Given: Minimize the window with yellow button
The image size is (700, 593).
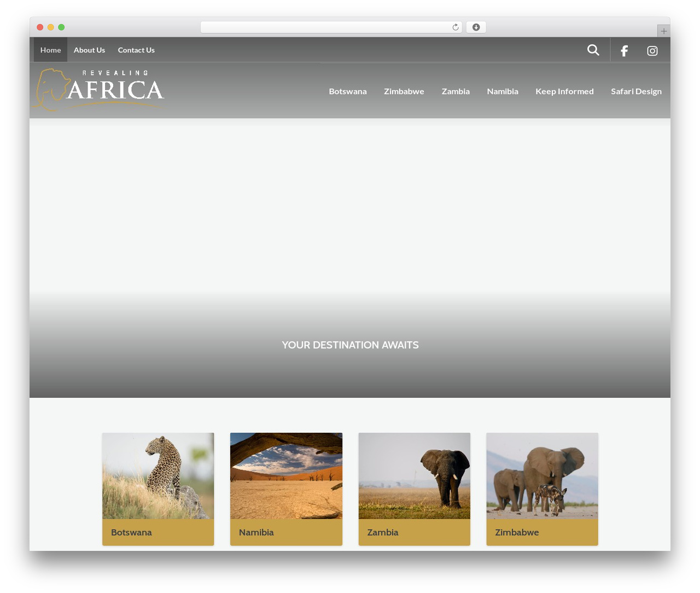Looking at the screenshot, I should click(x=51, y=27).
